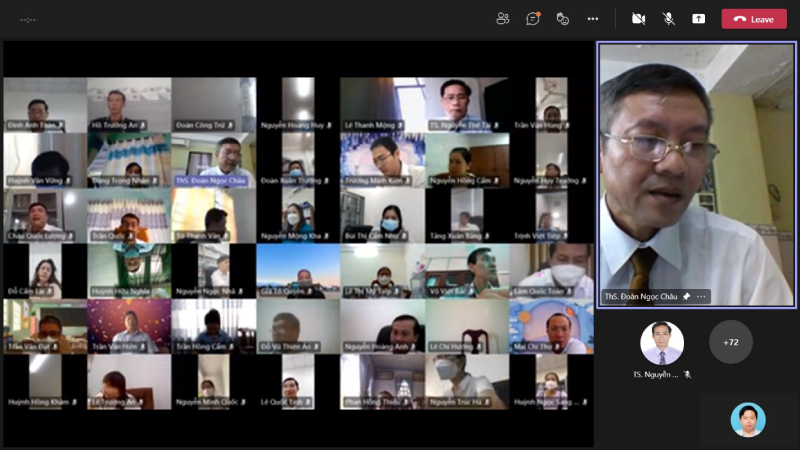
Task: Unmute the microphone in the top toolbar
Action: click(x=668, y=18)
